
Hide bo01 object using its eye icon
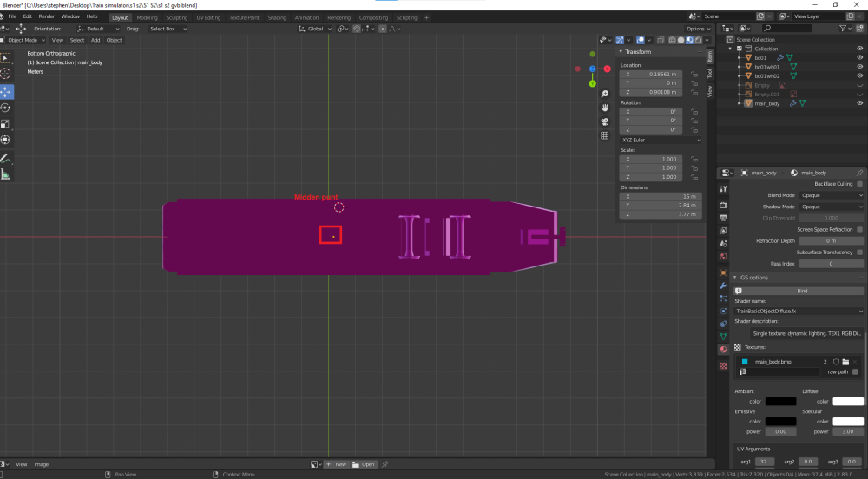pyautogui.click(x=858, y=58)
